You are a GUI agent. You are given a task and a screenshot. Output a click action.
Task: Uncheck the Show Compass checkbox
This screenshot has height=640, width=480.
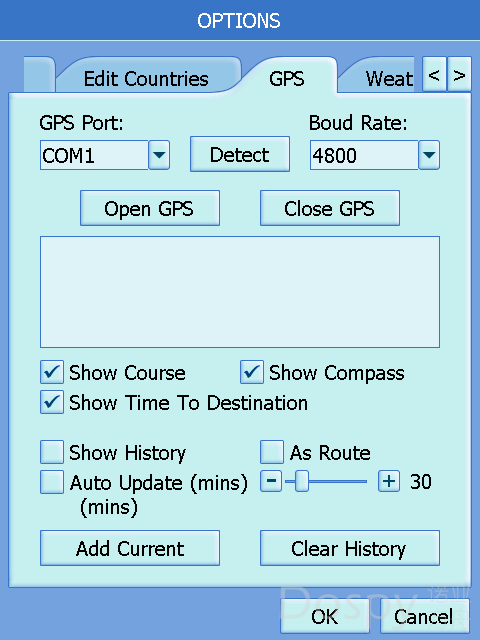pyautogui.click(x=251, y=372)
